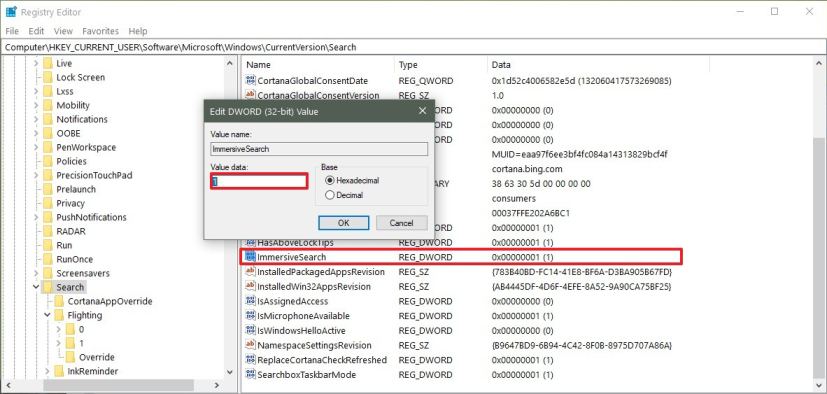Open the Help menu
827x394 pixels.
click(x=138, y=31)
